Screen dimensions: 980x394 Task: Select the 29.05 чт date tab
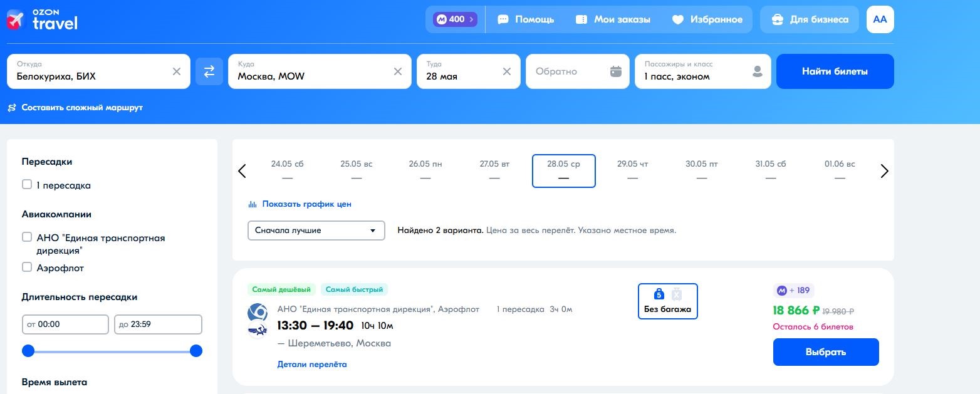(632, 170)
